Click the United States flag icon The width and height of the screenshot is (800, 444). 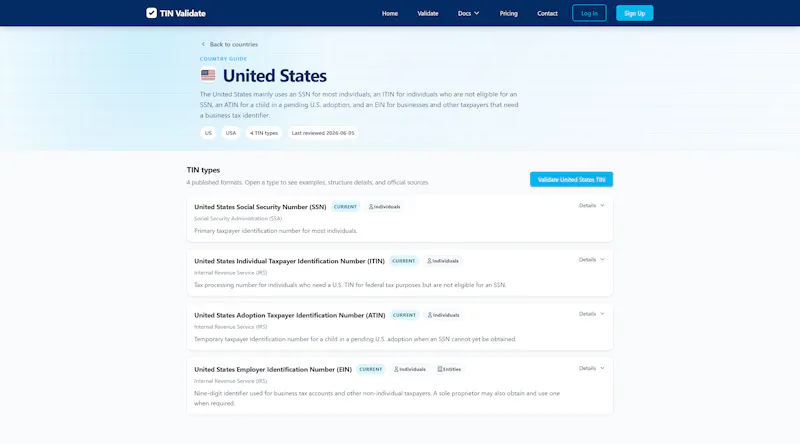point(208,76)
